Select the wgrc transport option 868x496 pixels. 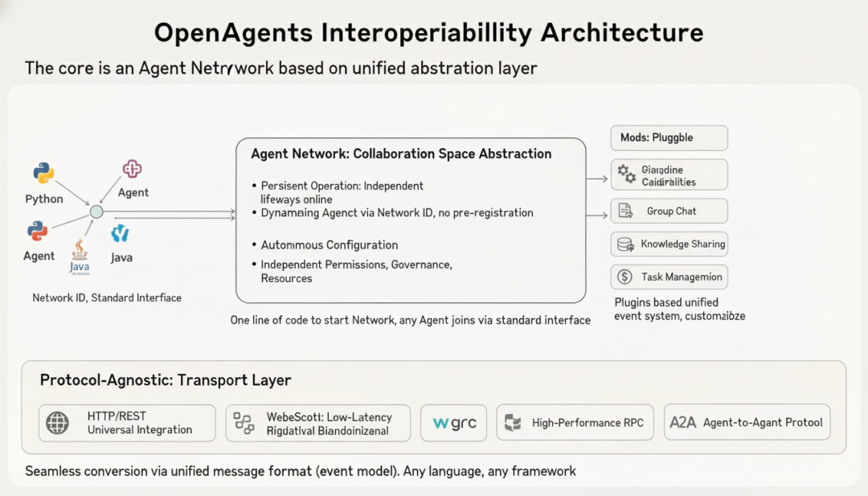(x=453, y=422)
